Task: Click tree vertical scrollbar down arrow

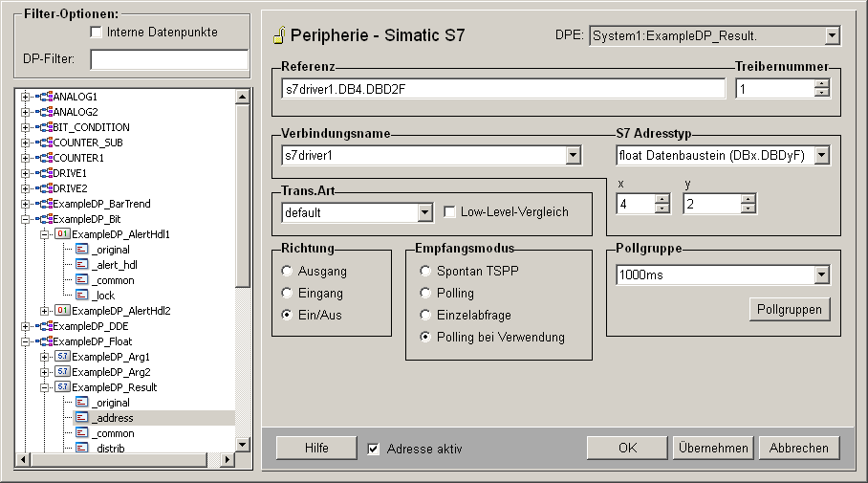Action: [x=243, y=444]
